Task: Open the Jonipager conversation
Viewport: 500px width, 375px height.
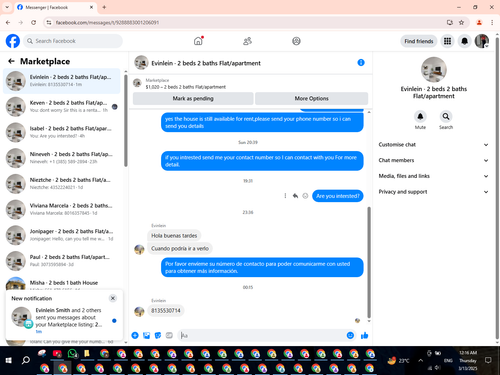Action: click(x=62, y=235)
